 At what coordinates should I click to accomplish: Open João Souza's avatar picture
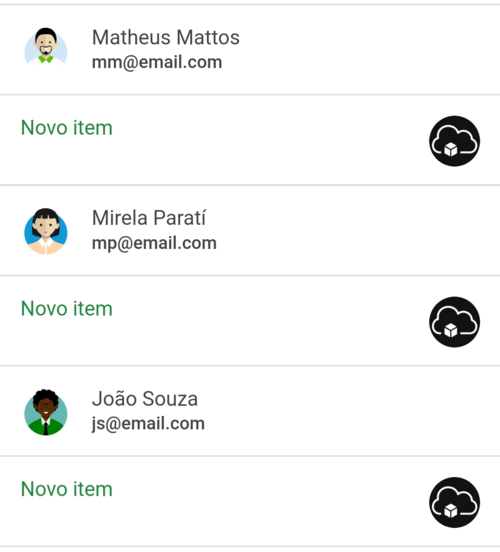pyautogui.click(x=46, y=412)
